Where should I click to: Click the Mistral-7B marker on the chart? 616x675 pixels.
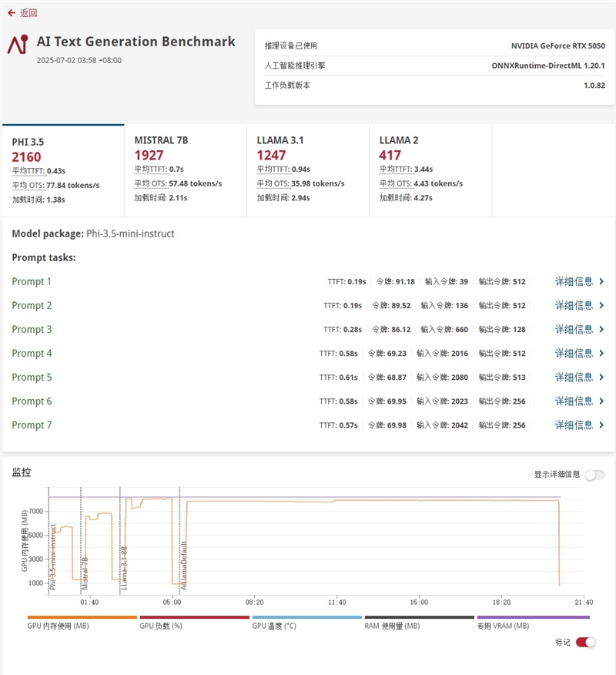pyautogui.click(x=85, y=573)
